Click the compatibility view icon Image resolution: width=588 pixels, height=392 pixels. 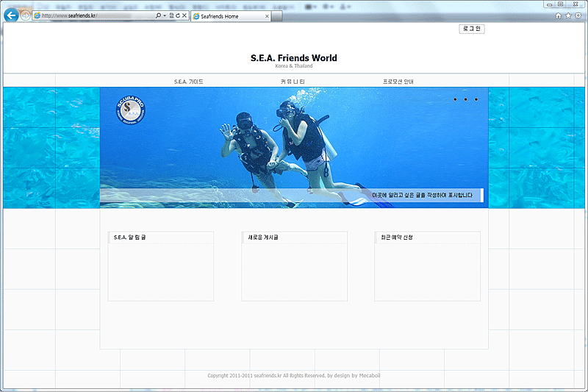tap(171, 15)
